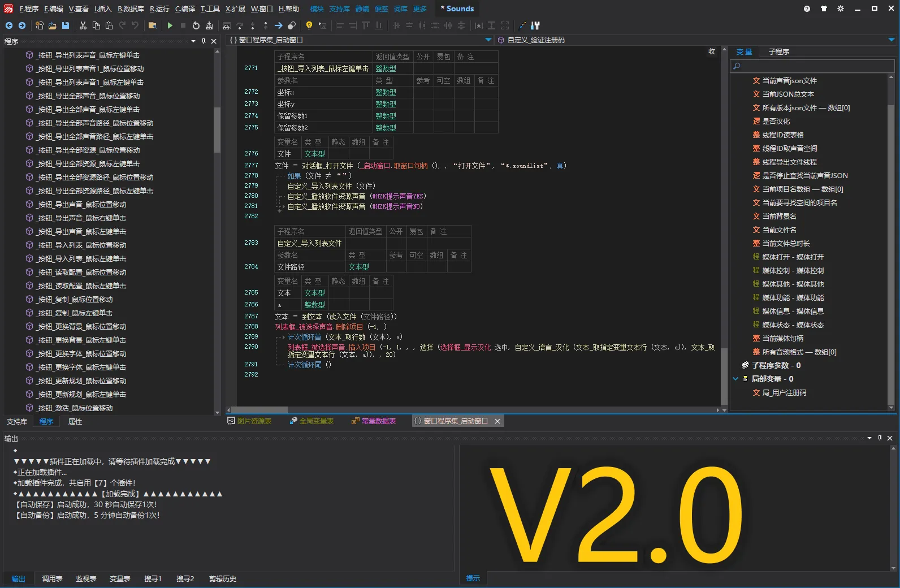
Task: Click the settings gear icon in title bar
Action: (841, 8)
